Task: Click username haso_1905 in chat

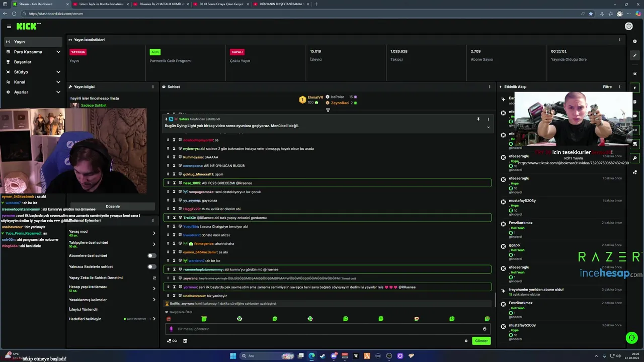Action: coord(192,183)
